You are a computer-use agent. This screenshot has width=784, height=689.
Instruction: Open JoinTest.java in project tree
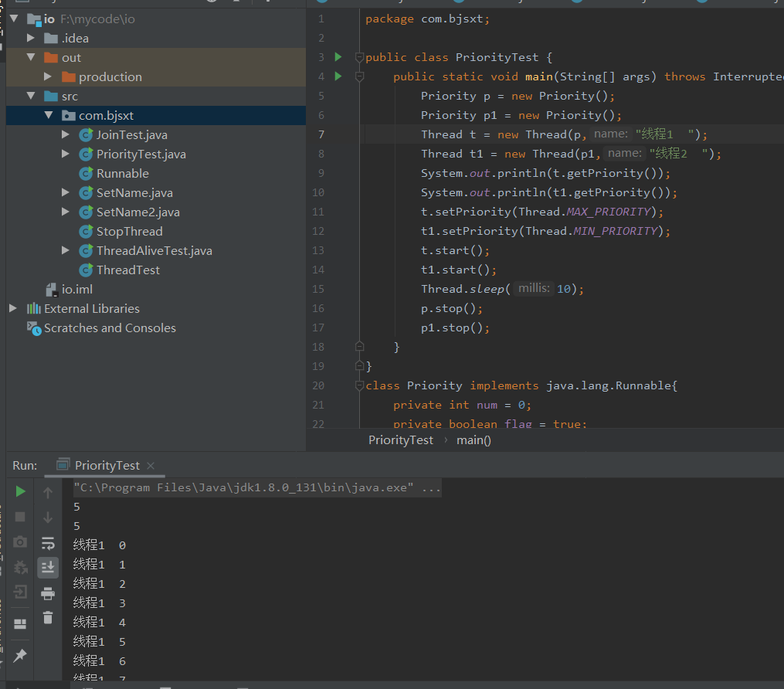131,135
